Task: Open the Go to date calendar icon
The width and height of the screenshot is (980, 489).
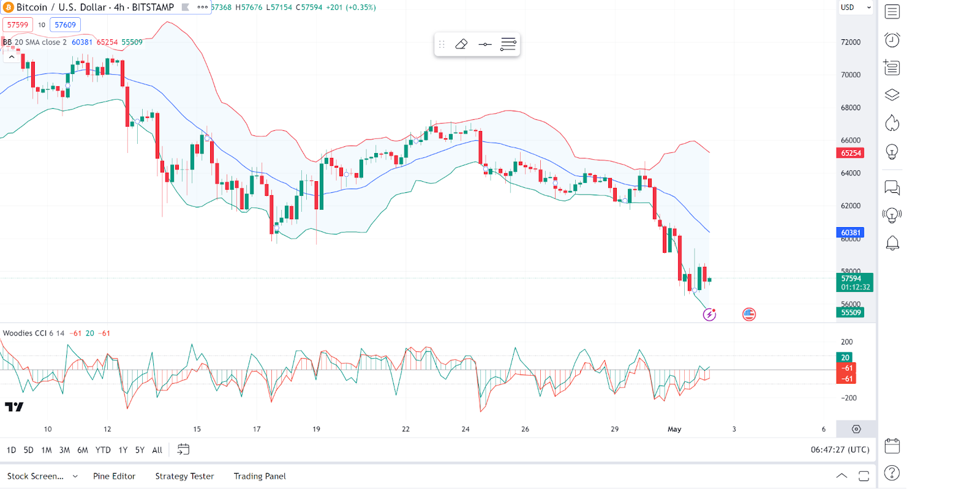Action: coord(183,450)
